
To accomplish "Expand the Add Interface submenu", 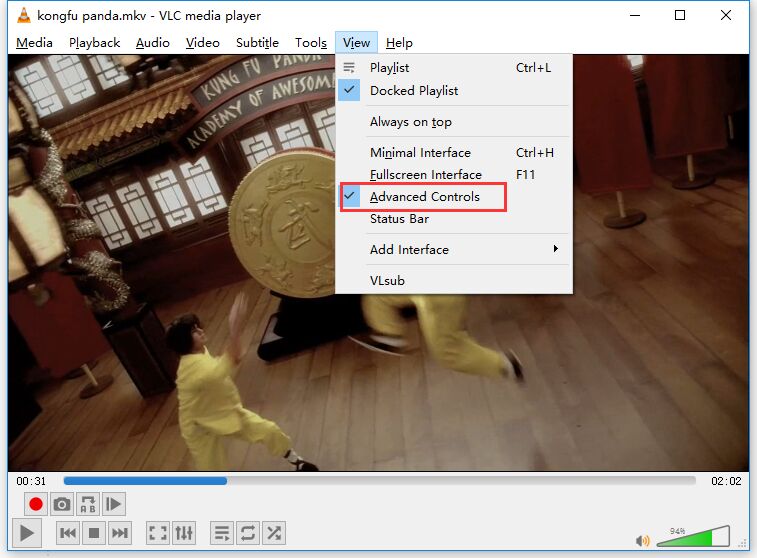I will coord(454,250).
